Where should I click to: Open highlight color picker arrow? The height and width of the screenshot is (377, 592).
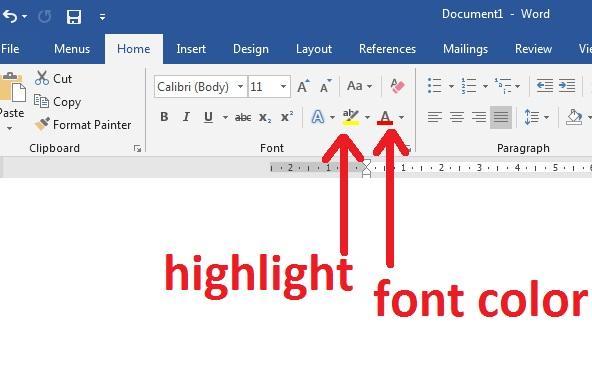(367, 117)
